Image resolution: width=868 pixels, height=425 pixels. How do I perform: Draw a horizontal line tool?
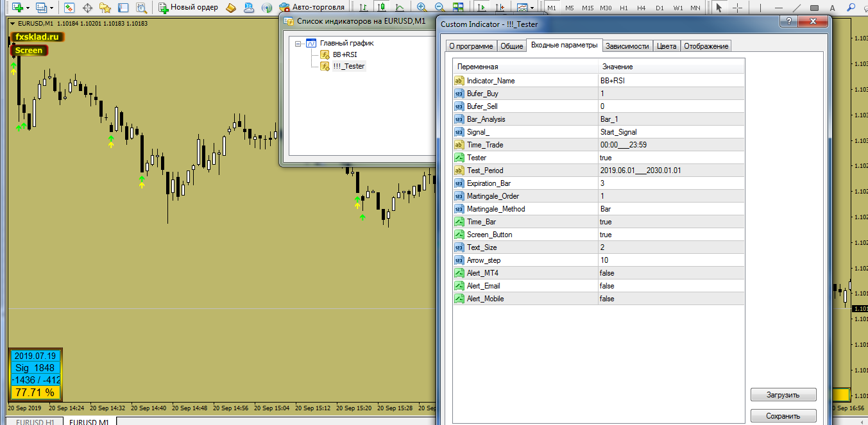778,8
